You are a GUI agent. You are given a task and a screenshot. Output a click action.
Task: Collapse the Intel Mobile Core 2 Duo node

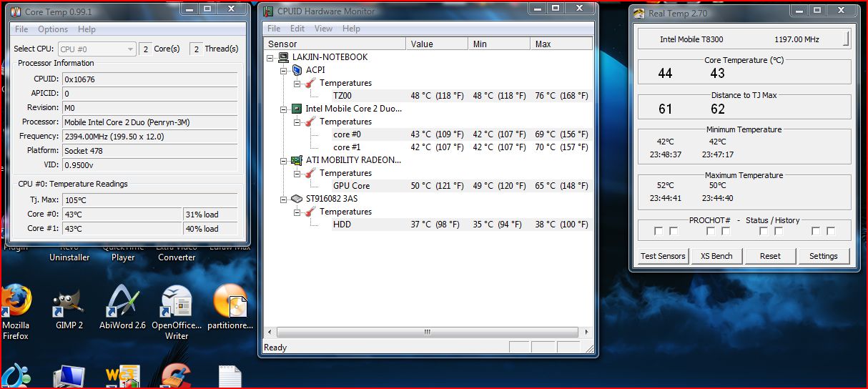point(284,109)
